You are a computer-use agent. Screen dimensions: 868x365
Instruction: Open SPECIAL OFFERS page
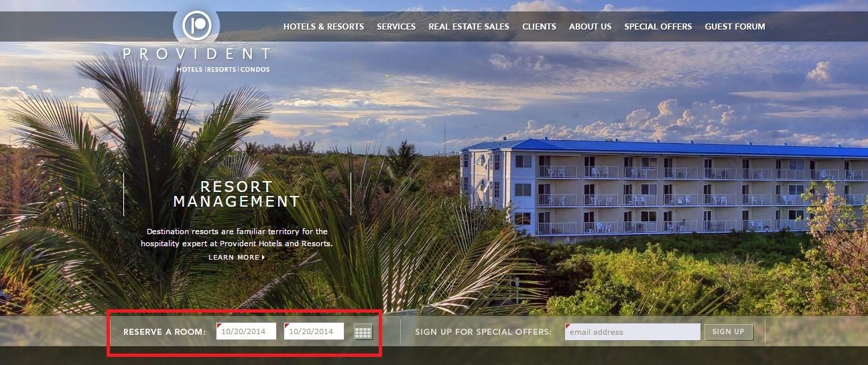[x=658, y=27]
